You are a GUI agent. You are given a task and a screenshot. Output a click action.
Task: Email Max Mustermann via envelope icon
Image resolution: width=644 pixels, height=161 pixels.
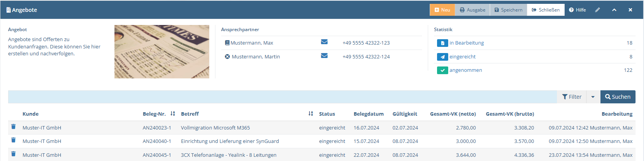click(324, 42)
